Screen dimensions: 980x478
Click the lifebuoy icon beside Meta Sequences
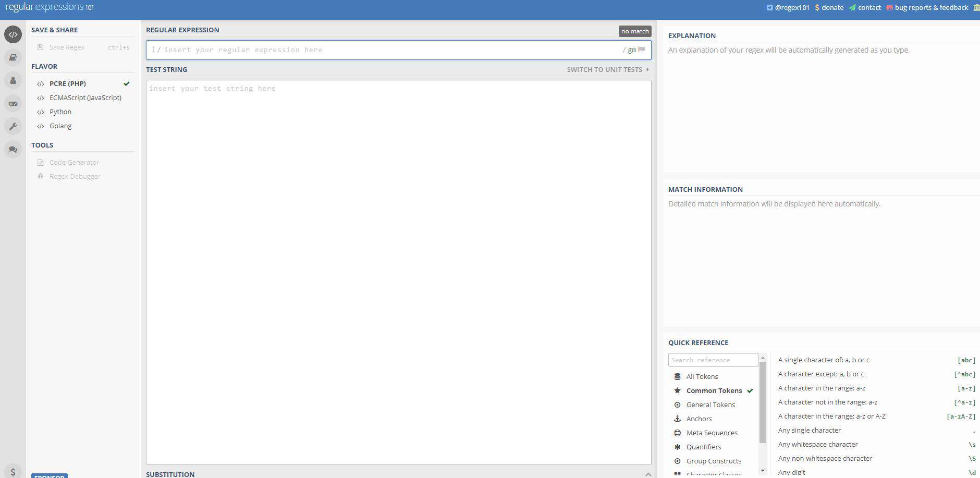677,433
